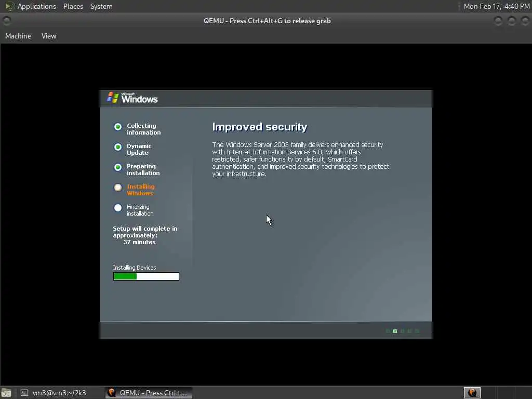The image size is (532, 399).
Task: Switch to the vm3@vm3:~/2k3 terminal taskbar item
Action: tap(54, 393)
